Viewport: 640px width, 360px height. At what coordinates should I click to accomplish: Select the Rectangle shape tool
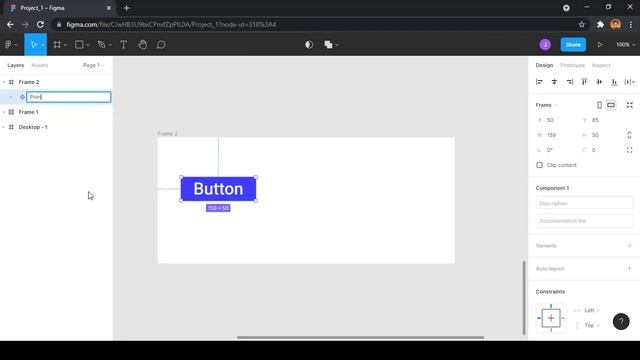79,44
